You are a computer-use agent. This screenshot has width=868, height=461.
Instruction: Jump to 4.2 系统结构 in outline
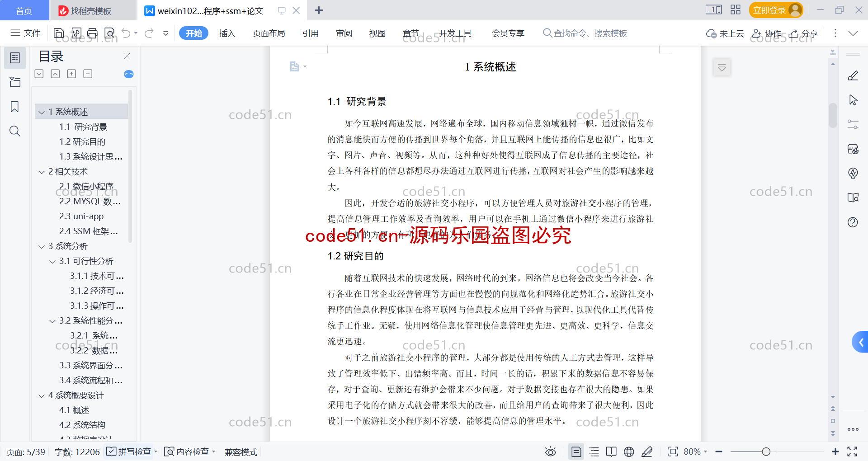(82, 425)
